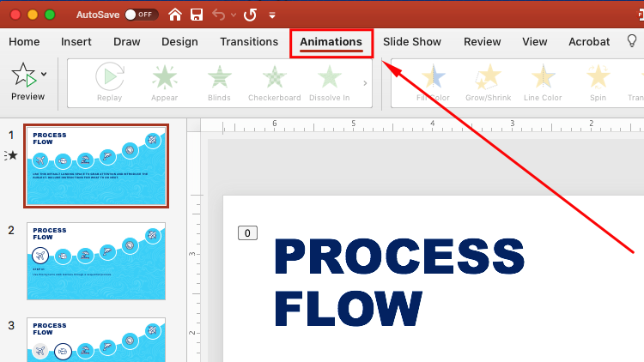This screenshot has width=644, height=362.
Task: Expand entrance effects gallery arrow
Action: coord(365,83)
